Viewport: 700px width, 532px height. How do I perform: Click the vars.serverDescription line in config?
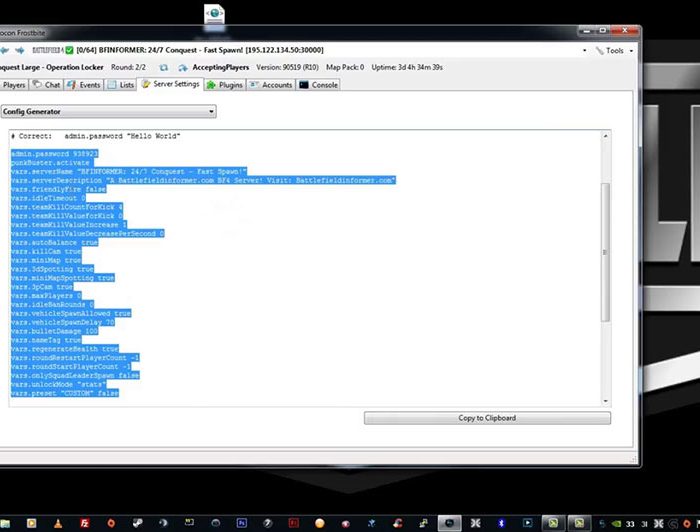pyautogui.click(x=203, y=180)
